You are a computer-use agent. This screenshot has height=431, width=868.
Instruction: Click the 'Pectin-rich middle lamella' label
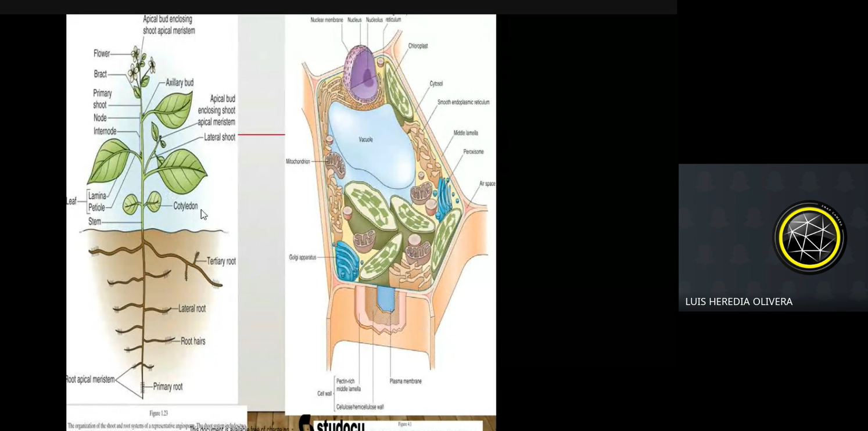[x=349, y=385]
